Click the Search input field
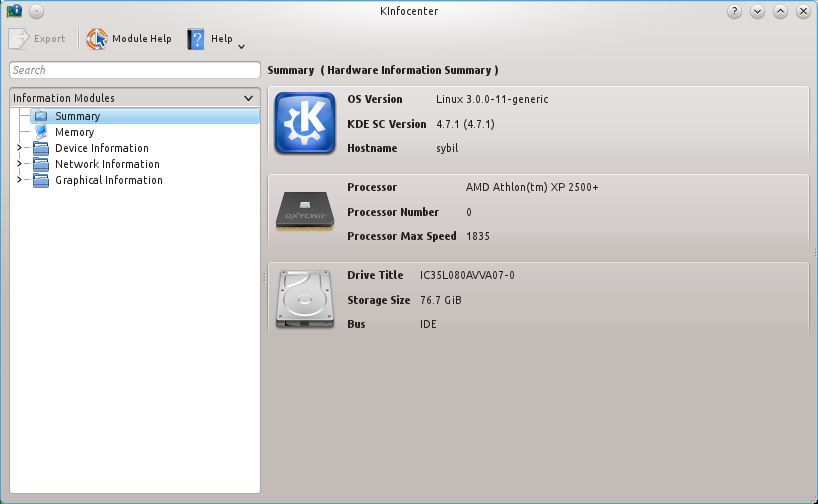818x504 pixels. click(134, 70)
